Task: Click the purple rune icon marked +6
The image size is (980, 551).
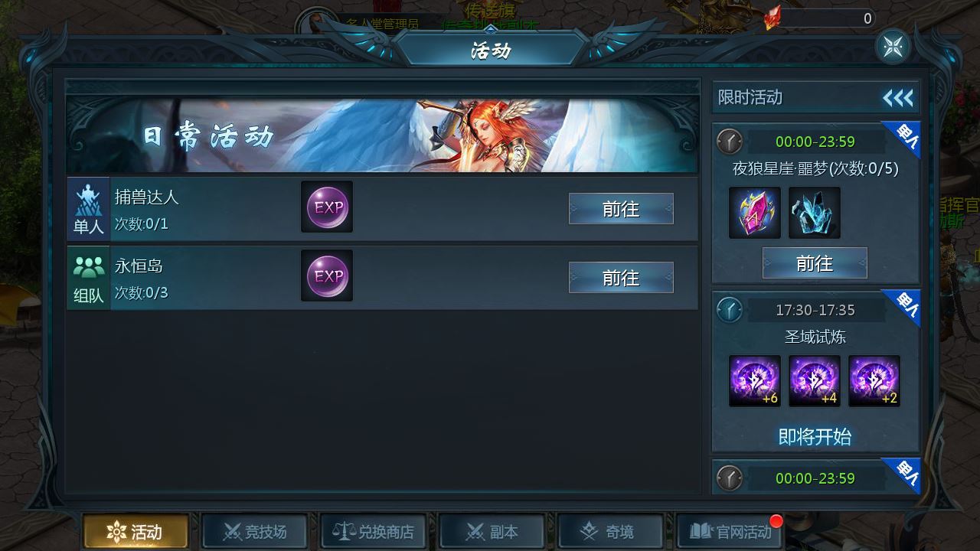Action: (x=755, y=381)
